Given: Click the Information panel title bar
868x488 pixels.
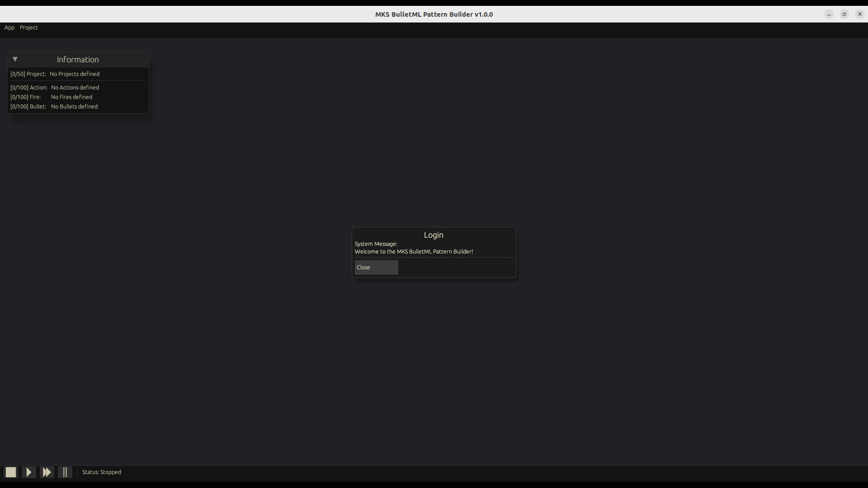Looking at the screenshot, I should point(77,59).
